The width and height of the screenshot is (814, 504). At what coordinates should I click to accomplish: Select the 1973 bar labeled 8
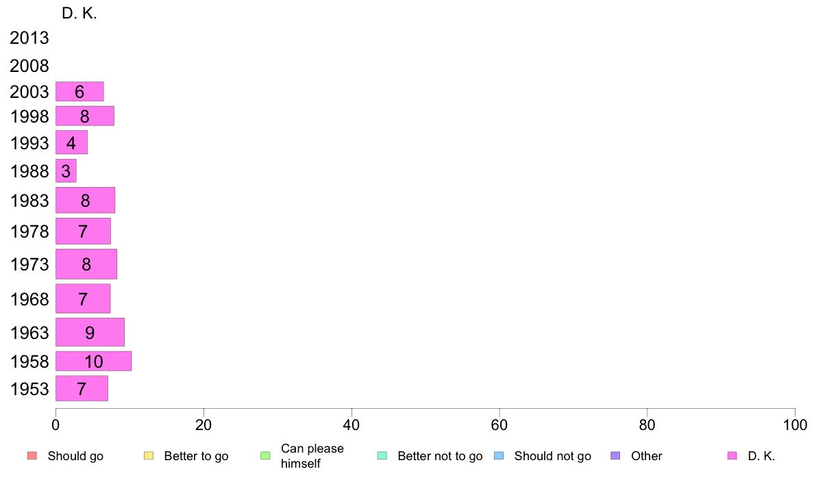[86, 264]
